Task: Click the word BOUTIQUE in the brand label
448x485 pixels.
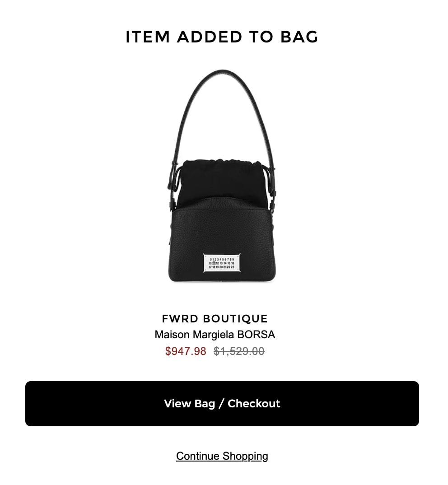Action: pos(235,318)
